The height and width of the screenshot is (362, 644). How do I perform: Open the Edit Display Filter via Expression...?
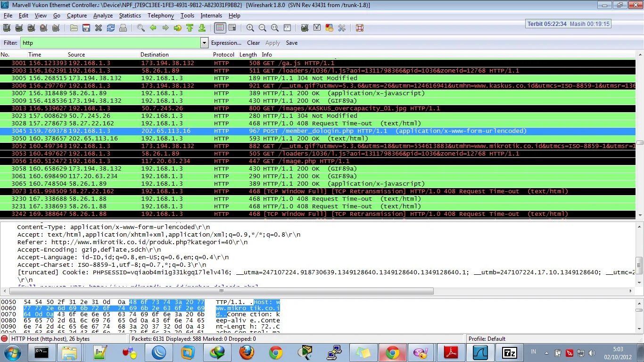tap(226, 43)
